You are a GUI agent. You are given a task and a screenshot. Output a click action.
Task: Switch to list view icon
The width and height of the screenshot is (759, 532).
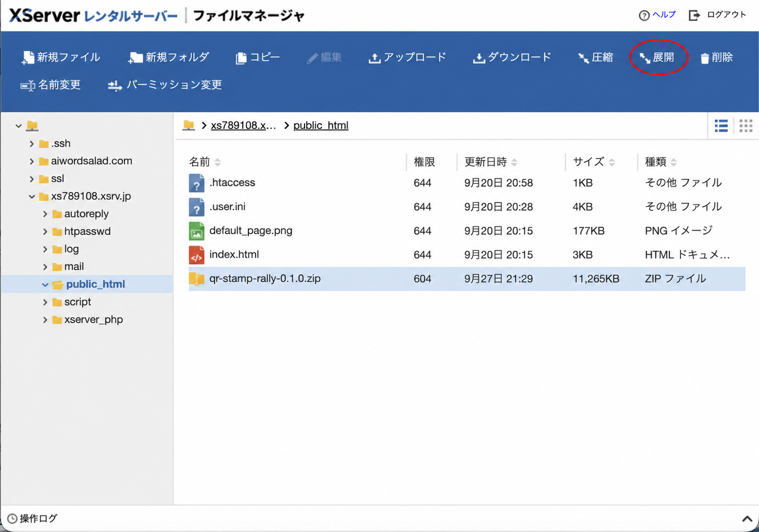(x=721, y=126)
